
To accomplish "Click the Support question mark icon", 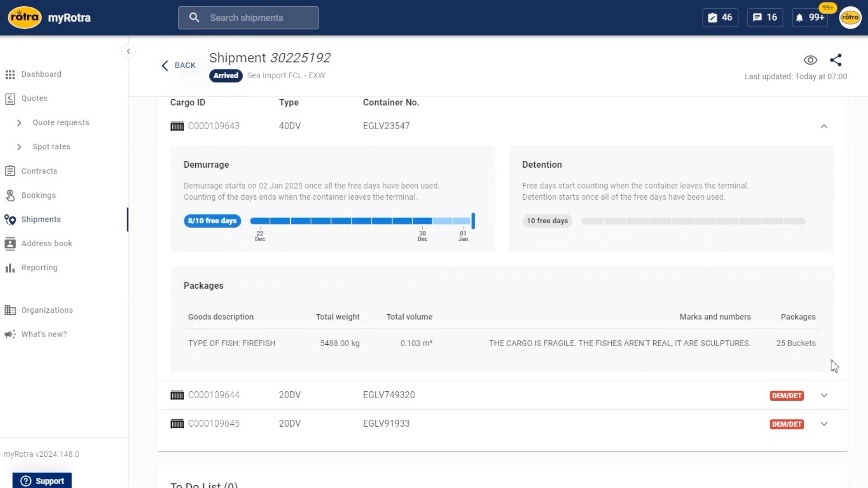I will (x=26, y=481).
